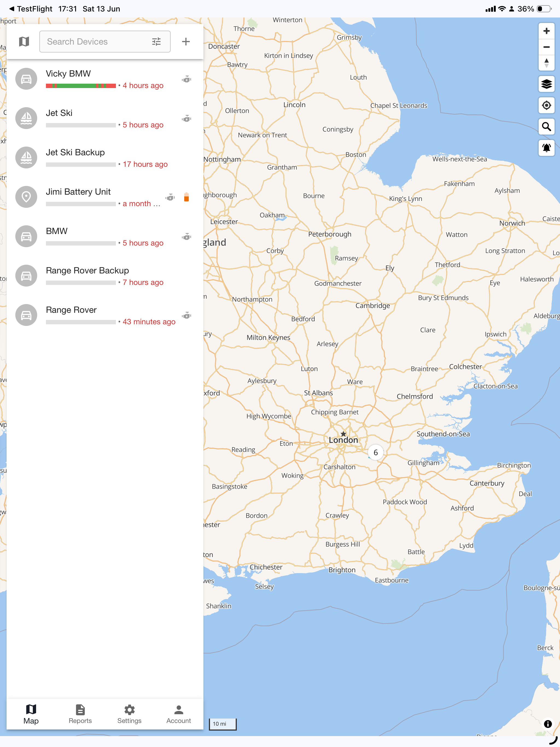Add a new device with plus icon
The image size is (560, 747).
click(186, 42)
